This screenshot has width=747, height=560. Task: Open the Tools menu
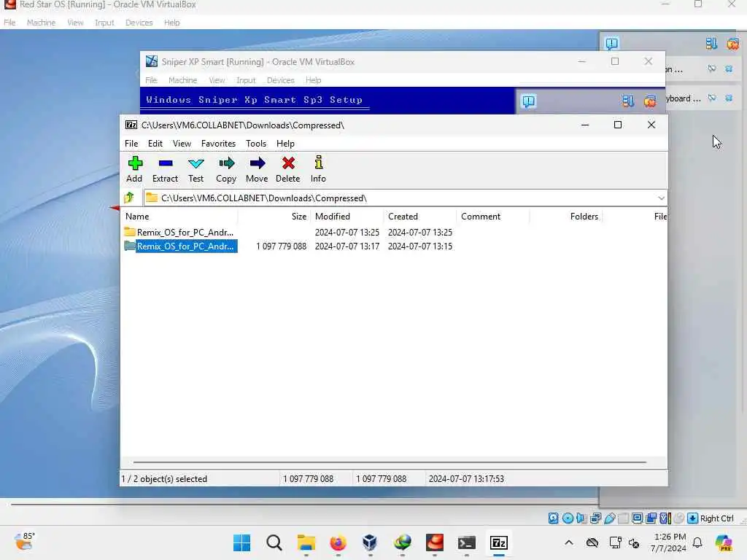[x=256, y=144]
